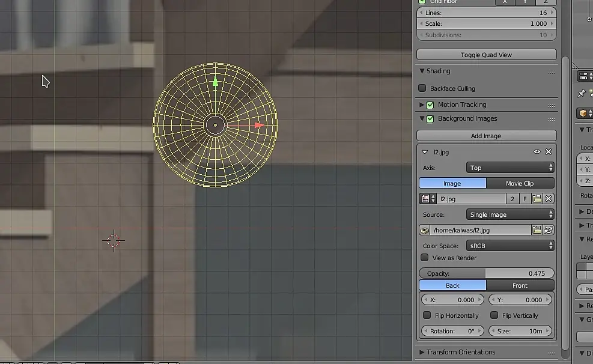The height and width of the screenshot is (364, 593).
Task: Open the Axis dropdown showing Top
Action: [510, 168]
